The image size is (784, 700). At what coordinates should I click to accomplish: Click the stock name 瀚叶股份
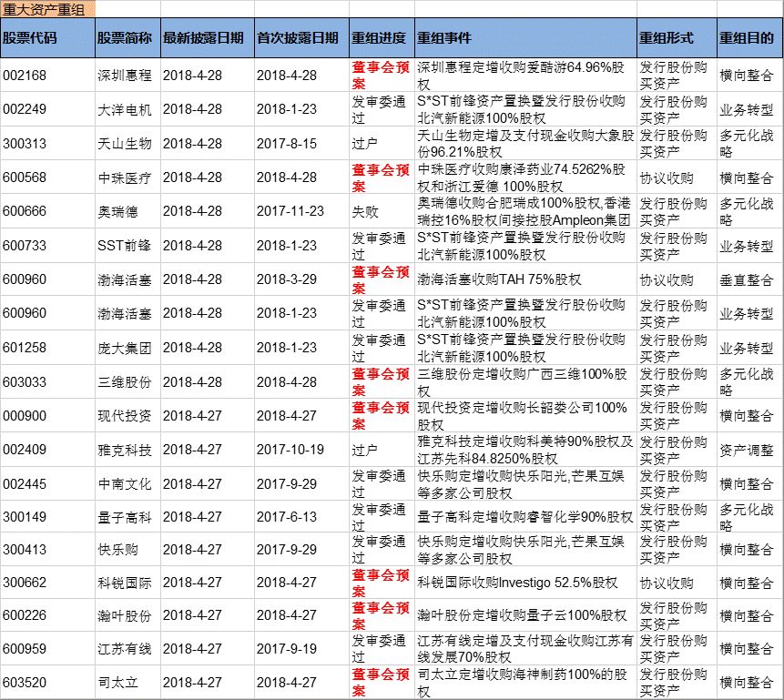[125, 615]
